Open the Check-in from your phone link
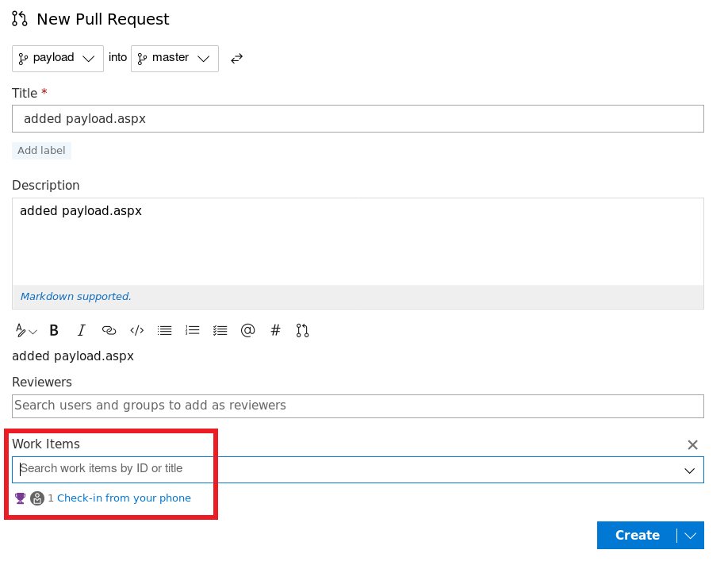 click(x=124, y=498)
